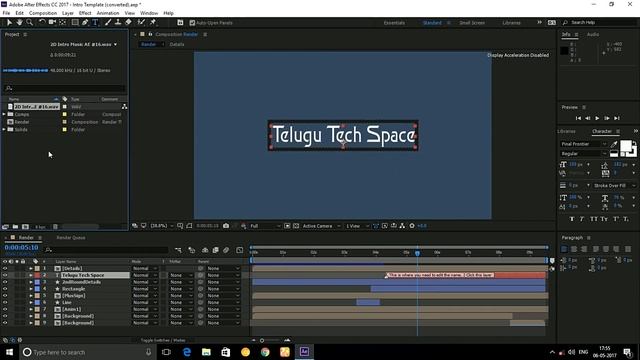Select the Puppet Pin tool
The image size is (640, 360).
[x=153, y=22]
